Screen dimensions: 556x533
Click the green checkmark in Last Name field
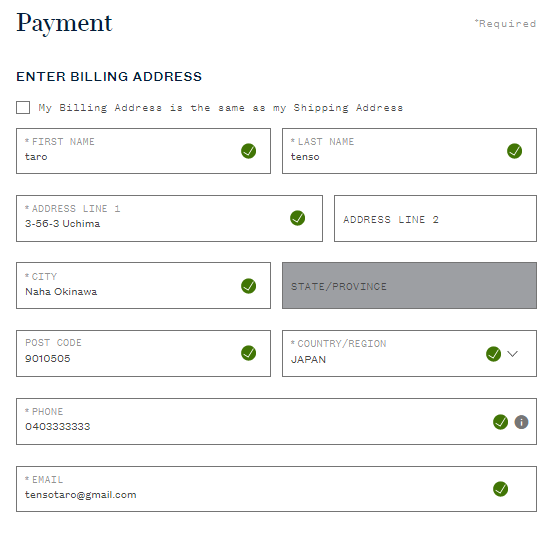coord(515,151)
